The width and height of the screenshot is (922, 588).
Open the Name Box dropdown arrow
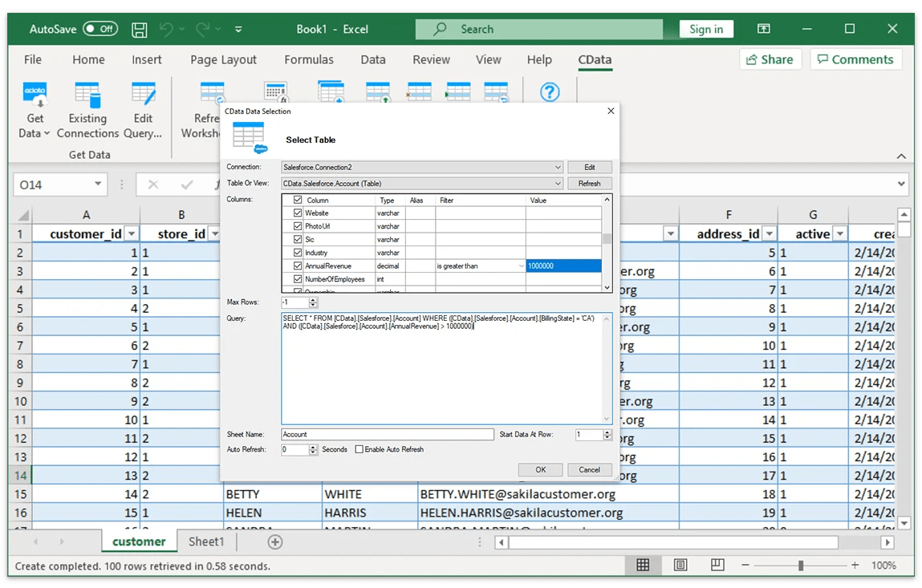98,184
